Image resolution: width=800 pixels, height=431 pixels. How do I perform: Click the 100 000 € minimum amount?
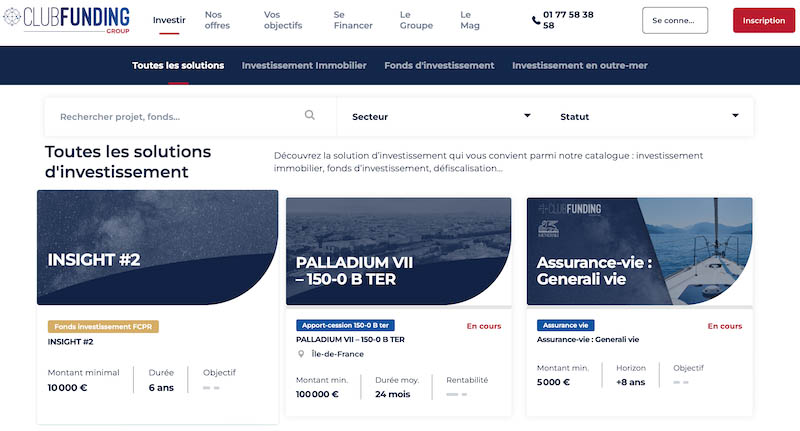coord(317,394)
